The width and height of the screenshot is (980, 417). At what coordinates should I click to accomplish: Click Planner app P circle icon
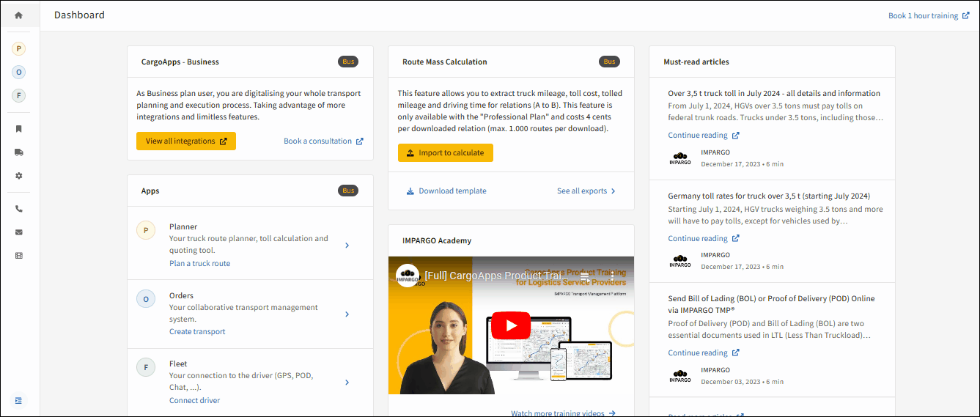point(146,231)
